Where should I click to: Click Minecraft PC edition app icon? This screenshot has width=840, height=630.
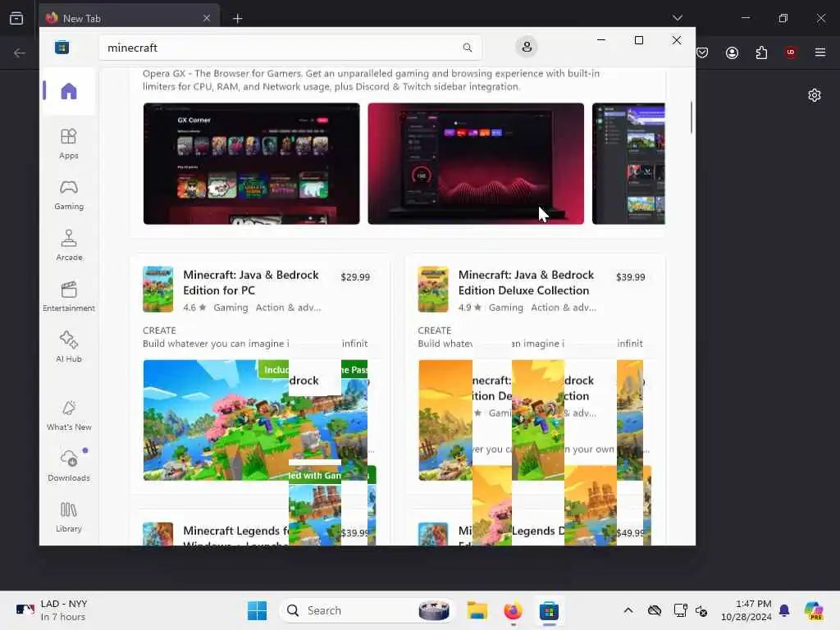[x=158, y=290]
